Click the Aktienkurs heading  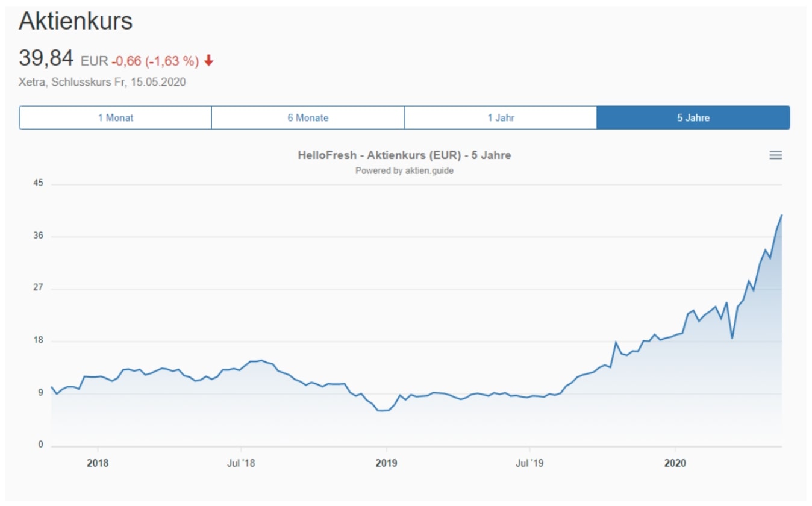pos(76,22)
